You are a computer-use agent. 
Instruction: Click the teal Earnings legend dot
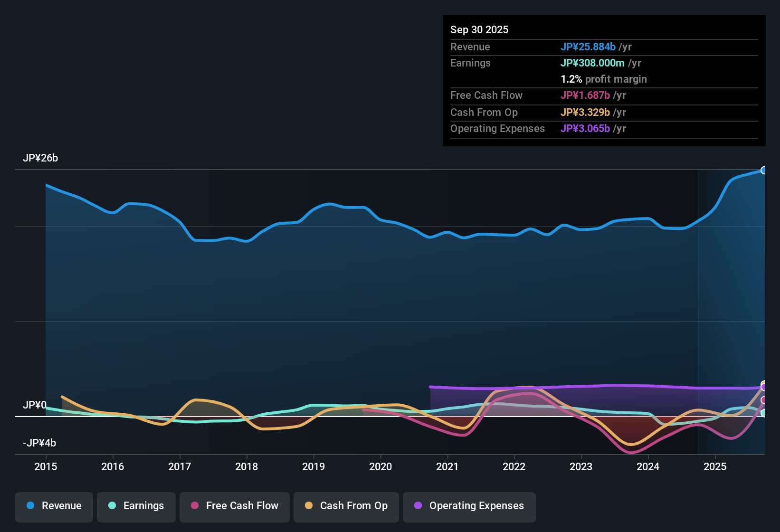[112, 506]
